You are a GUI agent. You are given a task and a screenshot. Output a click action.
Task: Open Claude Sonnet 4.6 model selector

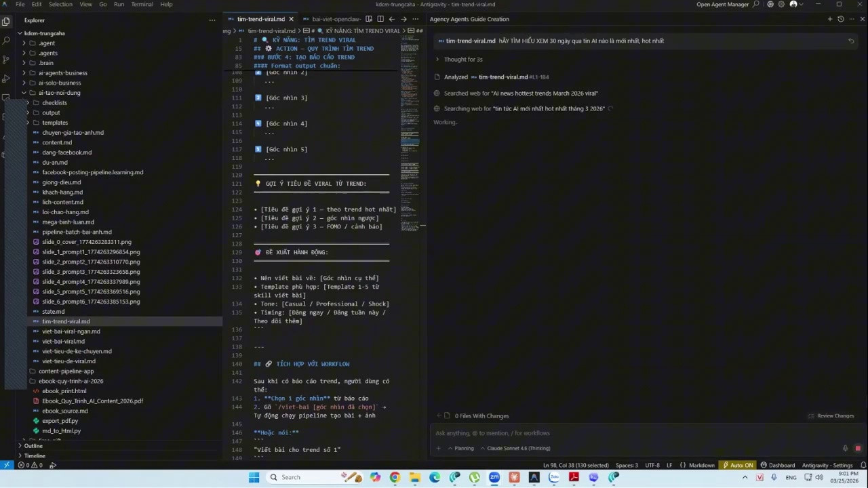pos(515,448)
